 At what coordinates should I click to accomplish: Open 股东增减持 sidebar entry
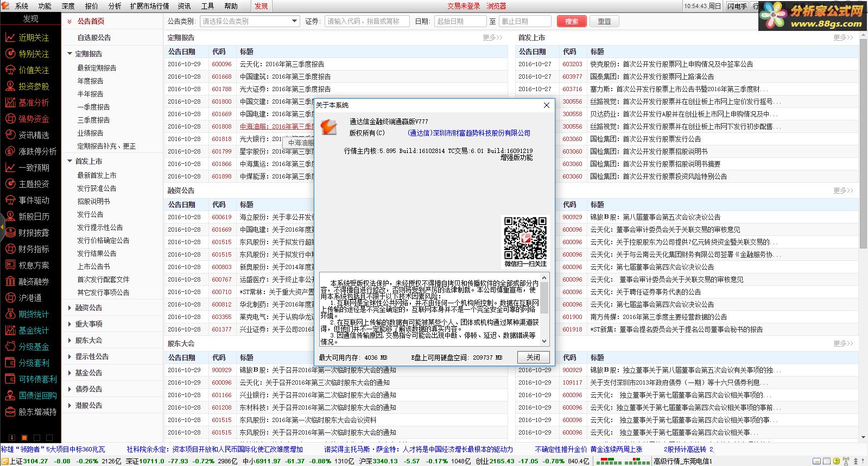pyautogui.click(x=30, y=412)
